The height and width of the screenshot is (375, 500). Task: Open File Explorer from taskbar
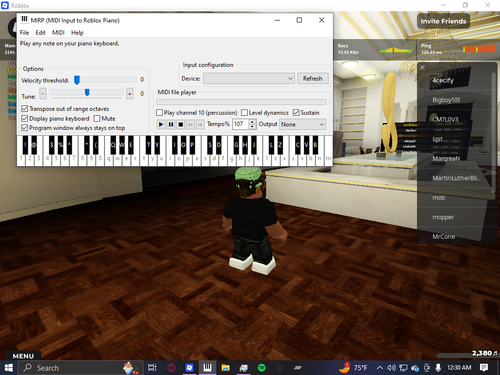[x=226, y=368]
